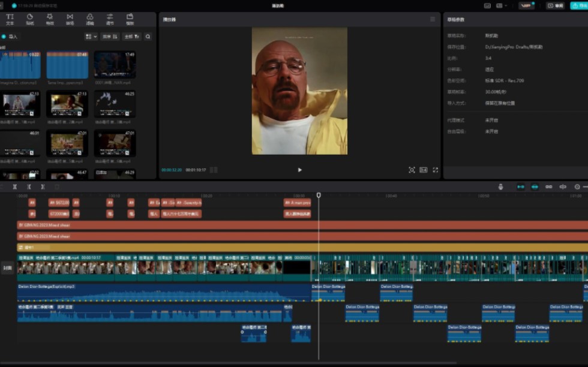Click the Export button
The image size is (588, 367).
(x=578, y=5)
